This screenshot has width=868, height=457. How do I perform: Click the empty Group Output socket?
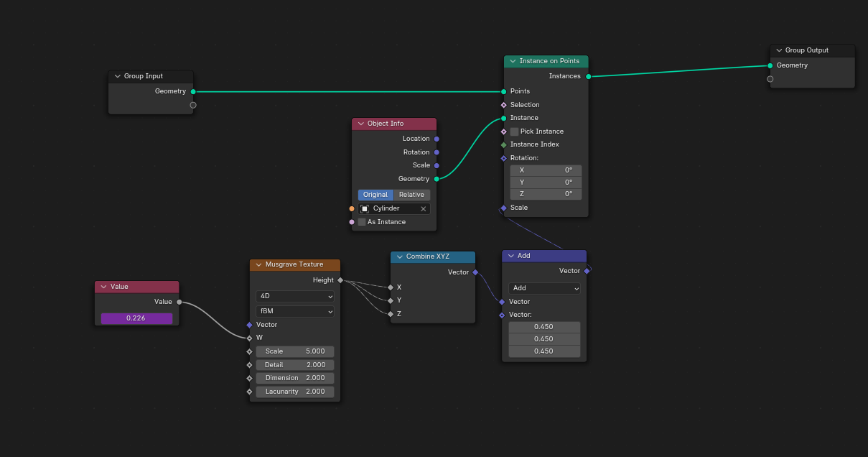coord(770,79)
